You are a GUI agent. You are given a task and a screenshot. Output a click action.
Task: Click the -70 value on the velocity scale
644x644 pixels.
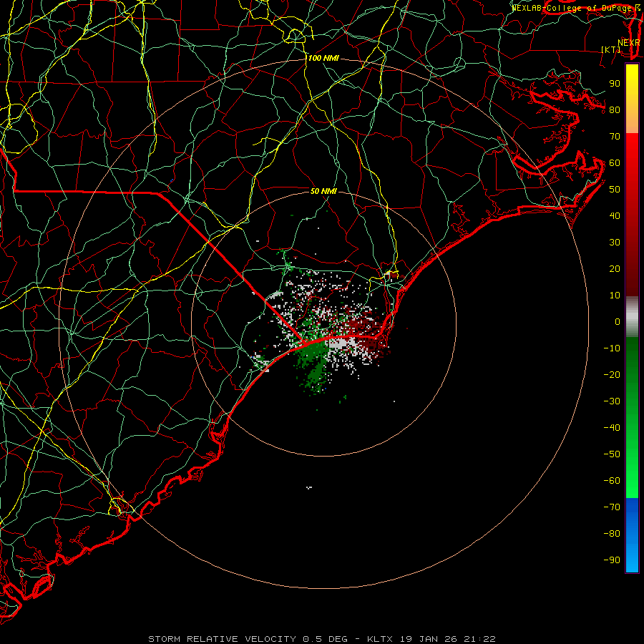612,507
